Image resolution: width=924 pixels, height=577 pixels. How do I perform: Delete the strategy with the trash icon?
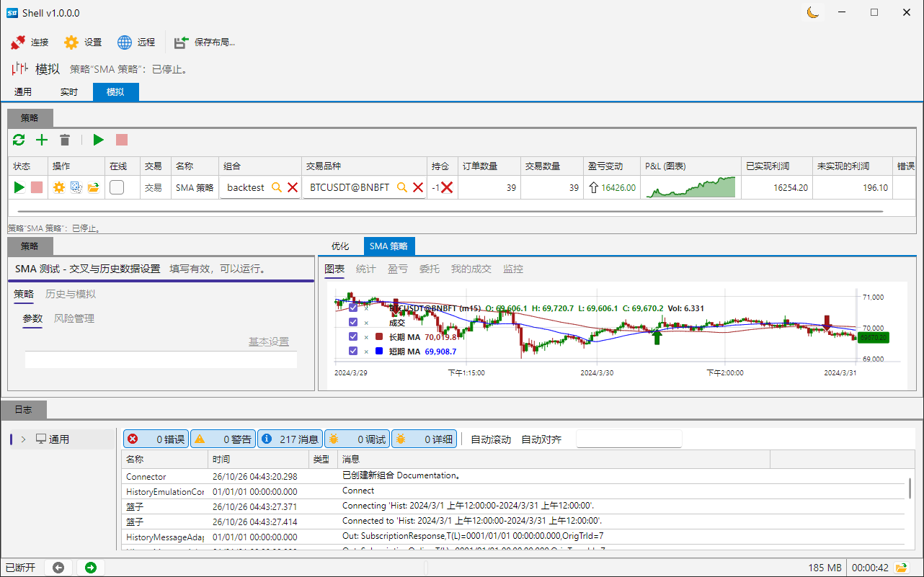pos(65,140)
